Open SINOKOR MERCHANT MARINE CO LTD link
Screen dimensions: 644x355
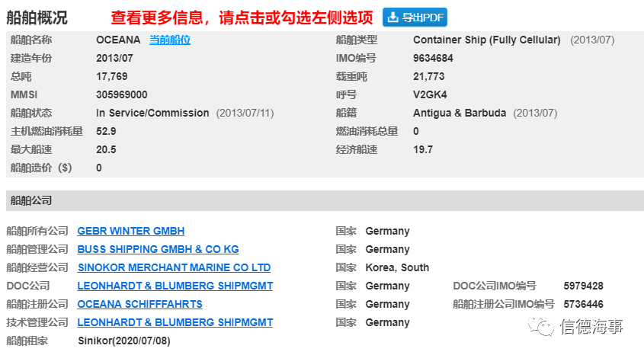[174, 267]
